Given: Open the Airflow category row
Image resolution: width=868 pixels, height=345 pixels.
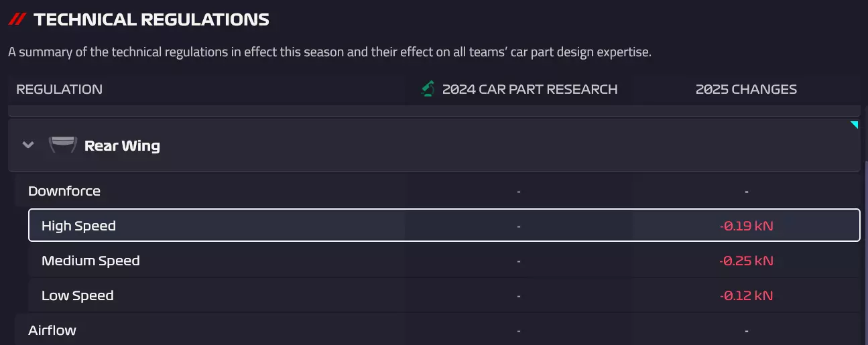Looking at the screenshot, I should 52,330.
